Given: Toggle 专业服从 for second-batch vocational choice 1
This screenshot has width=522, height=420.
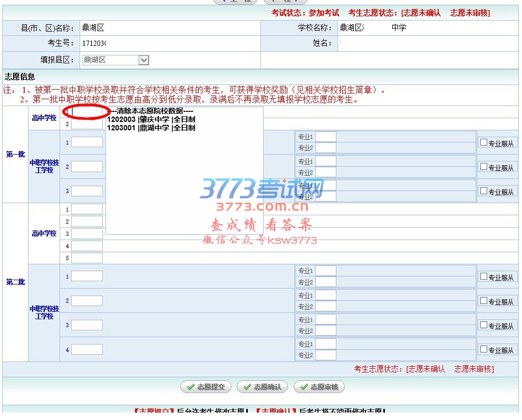Looking at the screenshot, I should click(484, 276).
